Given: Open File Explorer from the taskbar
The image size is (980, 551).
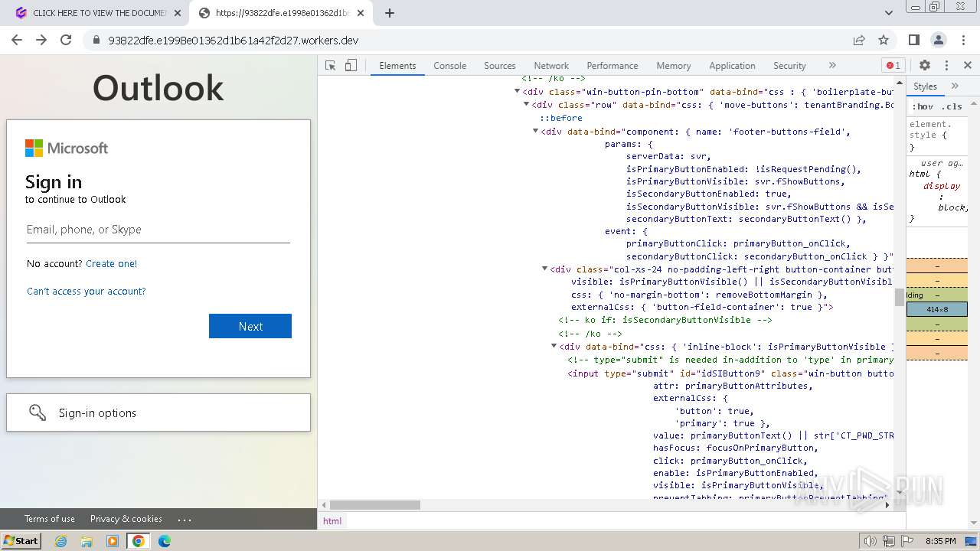Looking at the screenshot, I should point(87,541).
